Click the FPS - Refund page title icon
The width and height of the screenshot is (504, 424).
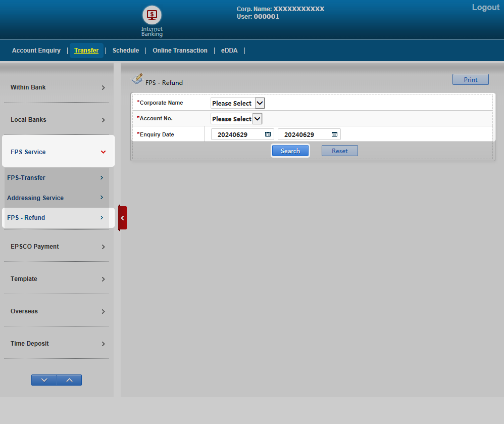137,79
